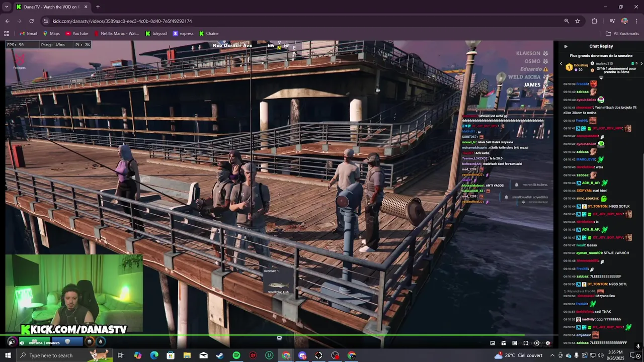
Task: Open the Gmail bookmark
Action: [28, 34]
